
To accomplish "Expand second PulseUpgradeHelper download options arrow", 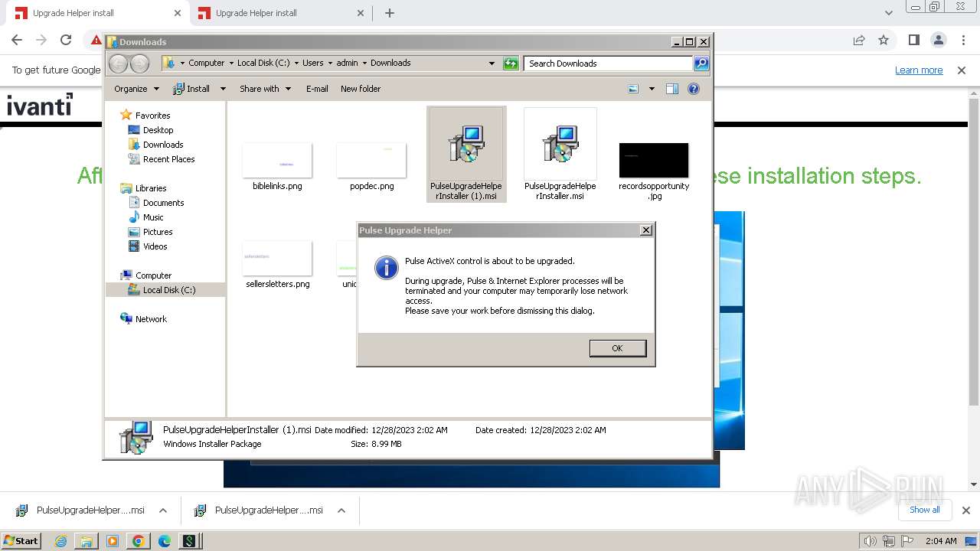I will pos(341,510).
